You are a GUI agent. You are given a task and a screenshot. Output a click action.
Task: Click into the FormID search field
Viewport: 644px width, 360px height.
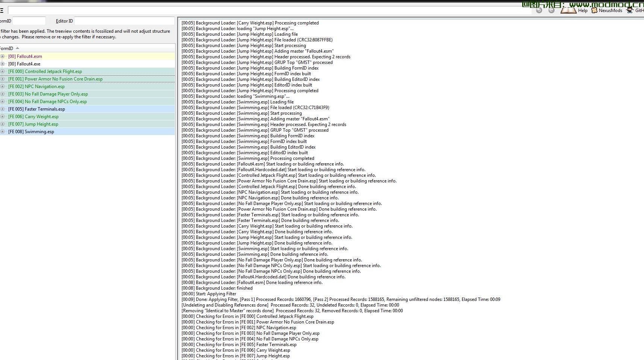29,21
